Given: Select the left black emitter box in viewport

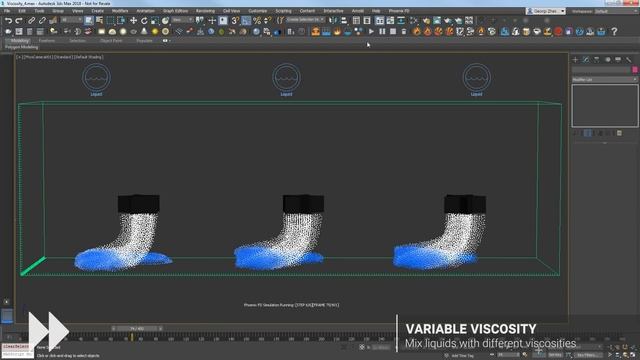Looking at the screenshot, I should coord(139,204).
